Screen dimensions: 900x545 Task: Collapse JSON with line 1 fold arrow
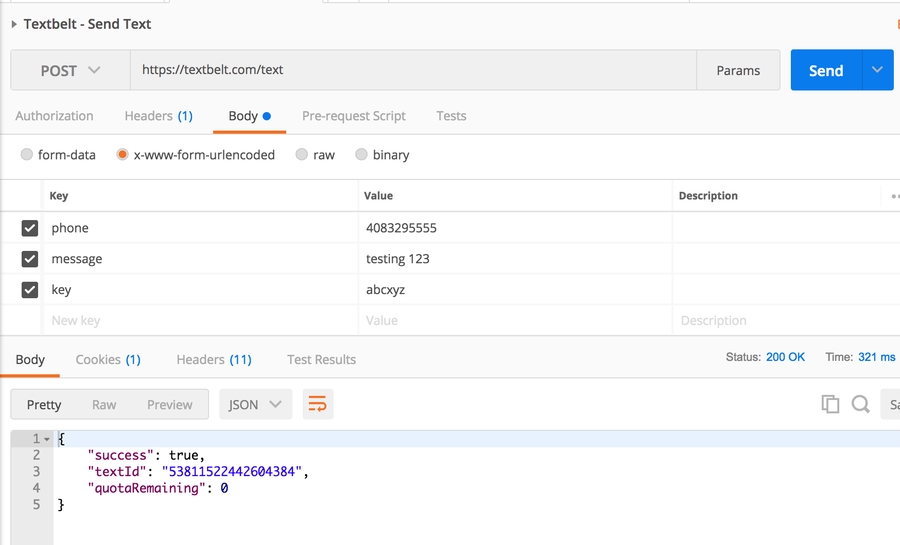[47, 439]
